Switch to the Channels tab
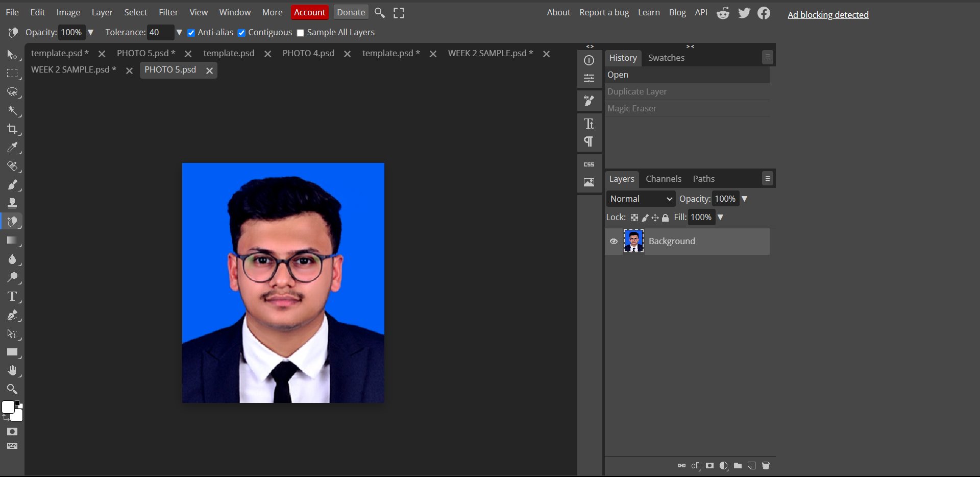Screen dimensions: 980x477 (x=663, y=179)
